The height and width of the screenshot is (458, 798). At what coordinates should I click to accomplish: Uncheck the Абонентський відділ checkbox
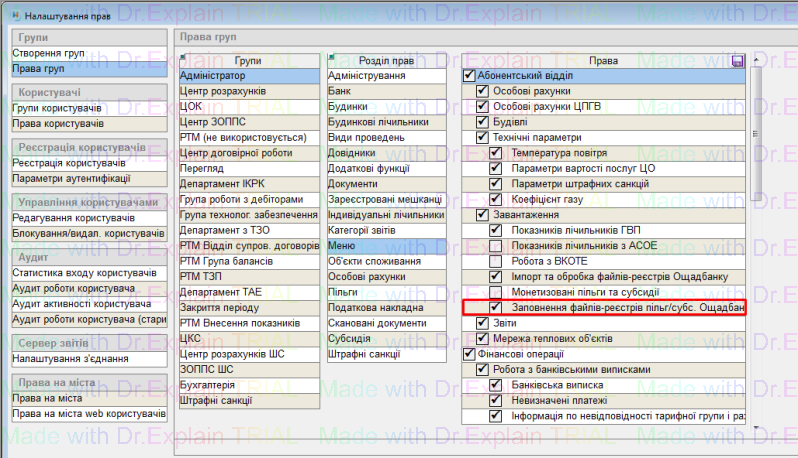(x=469, y=76)
